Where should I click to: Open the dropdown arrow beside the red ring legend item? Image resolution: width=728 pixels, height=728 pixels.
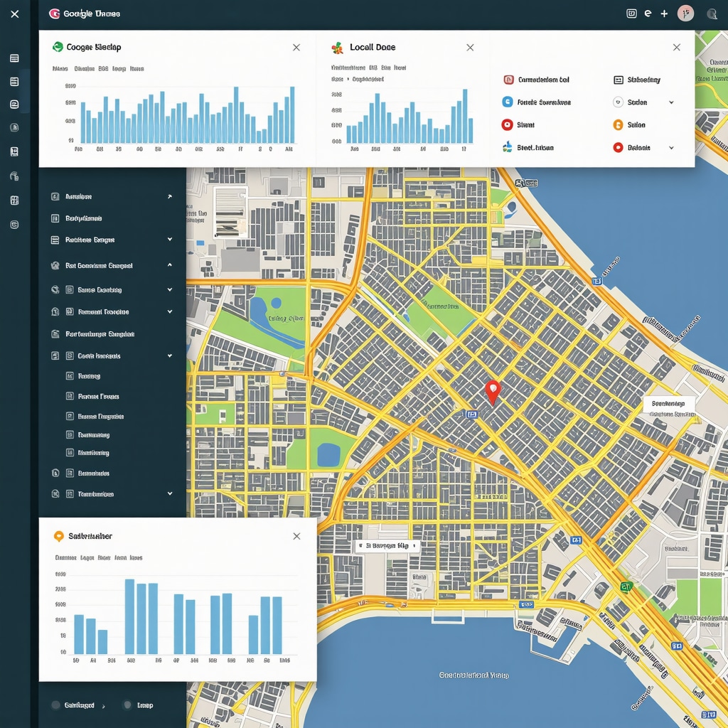pyautogui.click(x=671, y=148)
